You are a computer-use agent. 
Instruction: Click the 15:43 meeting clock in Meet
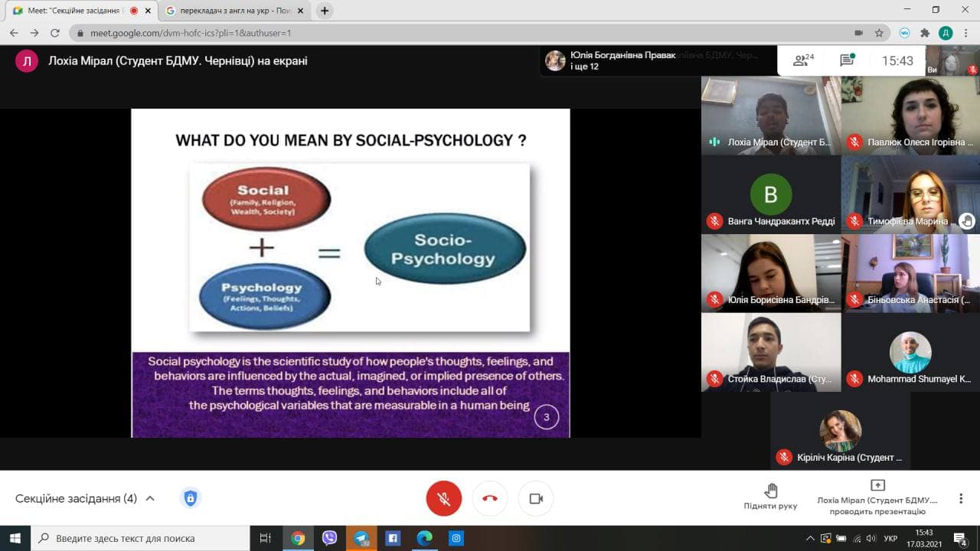point(897,60)
